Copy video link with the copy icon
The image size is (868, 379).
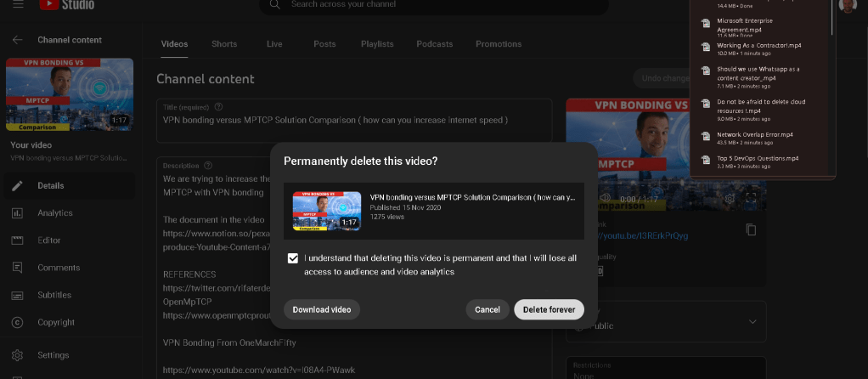coord(751,229)
